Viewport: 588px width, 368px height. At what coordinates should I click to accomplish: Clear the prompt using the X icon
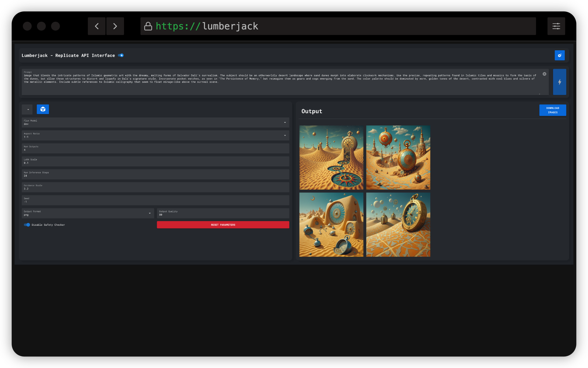pyautogui.click(x=545, y=74)
